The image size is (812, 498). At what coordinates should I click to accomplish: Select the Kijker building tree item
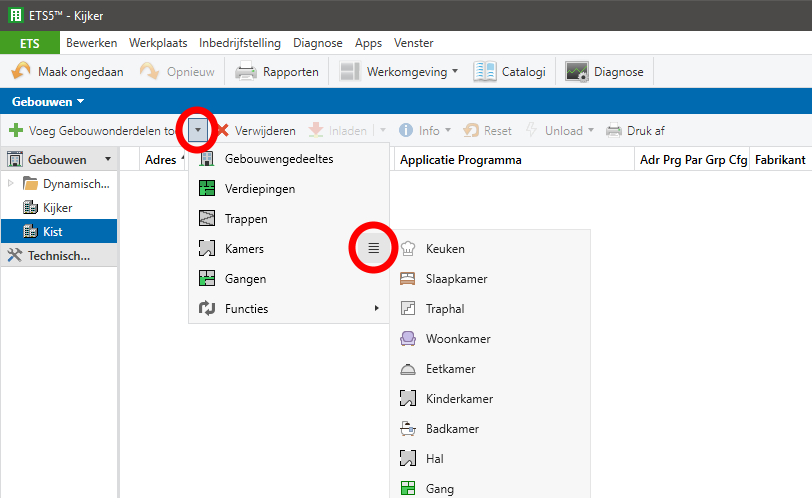click(57, 207)
